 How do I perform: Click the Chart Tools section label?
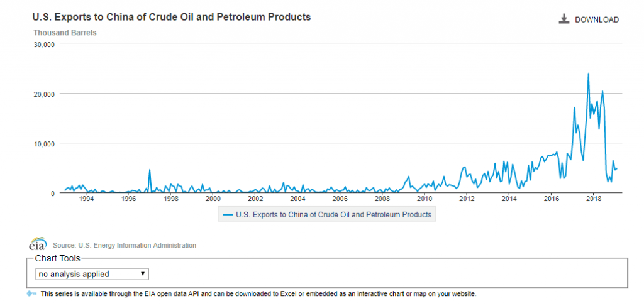(x=58, y=259)
